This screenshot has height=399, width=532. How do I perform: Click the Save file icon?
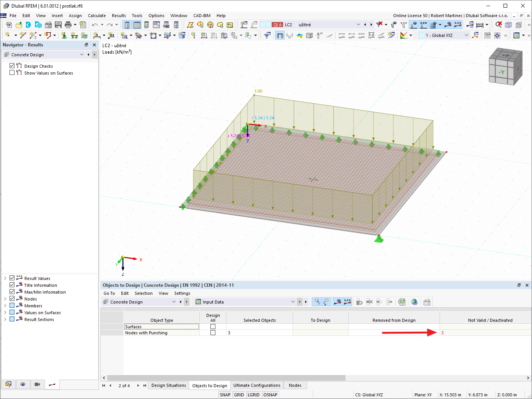pos(58,25)
